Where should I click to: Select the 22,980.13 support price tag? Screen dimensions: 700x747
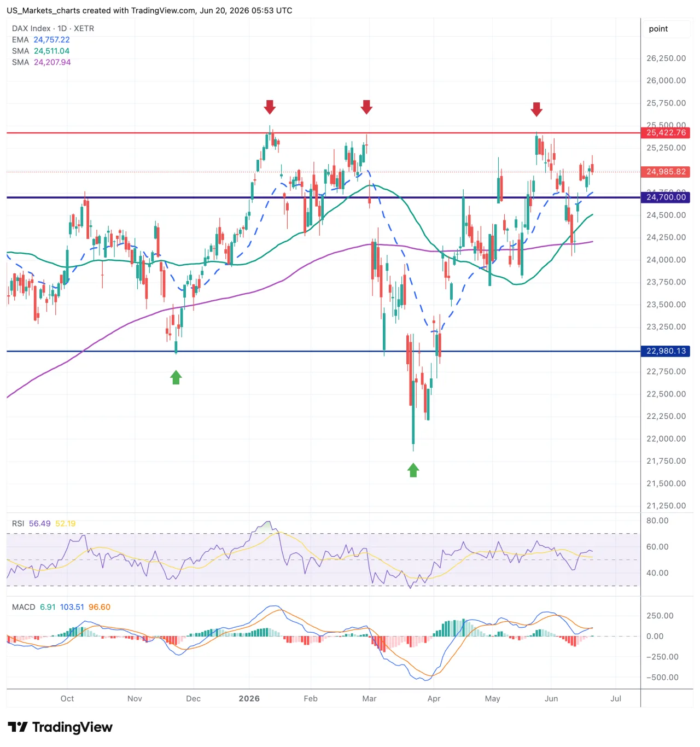pos(666,351)
